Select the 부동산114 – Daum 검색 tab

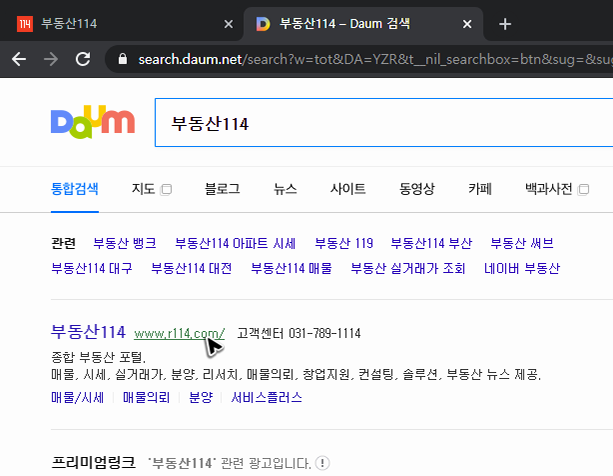pos(364,24)
